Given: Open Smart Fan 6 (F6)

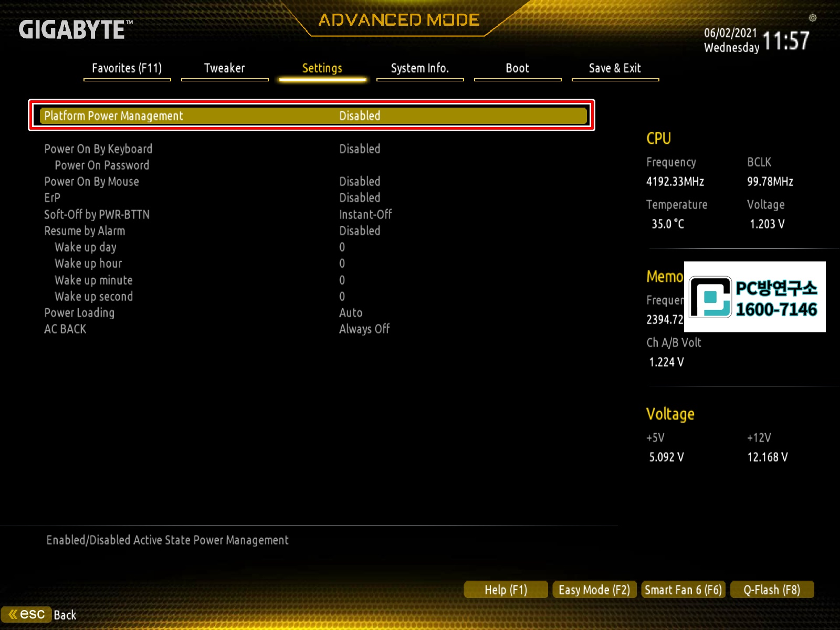Looking at the screenshot, I should tap(683, 590).
